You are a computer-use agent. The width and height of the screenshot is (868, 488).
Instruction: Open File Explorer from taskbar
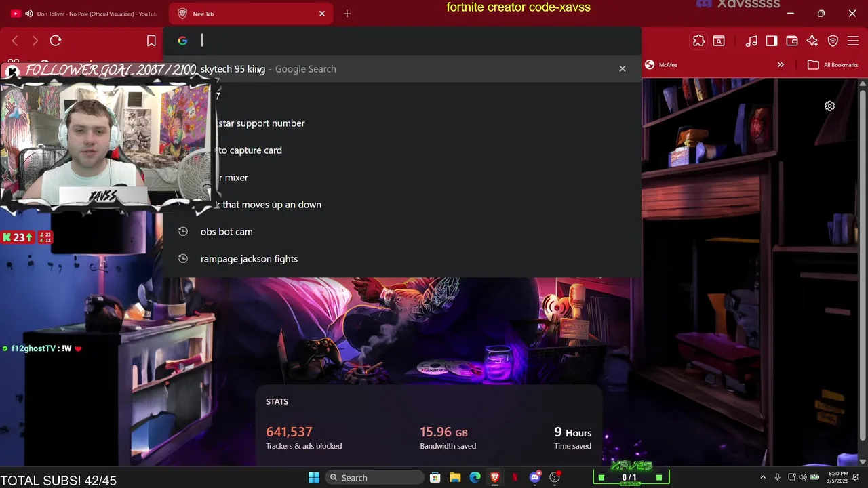455,478
